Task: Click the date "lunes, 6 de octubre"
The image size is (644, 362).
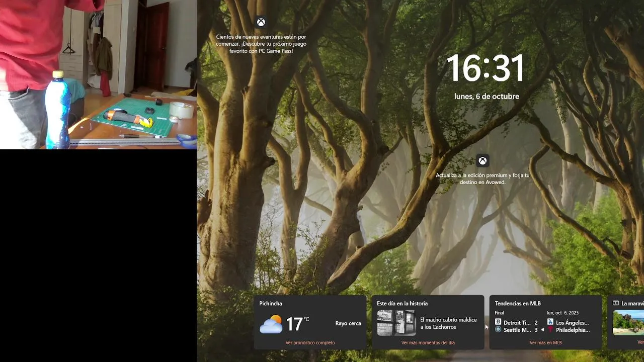Action: coord(487,97)
